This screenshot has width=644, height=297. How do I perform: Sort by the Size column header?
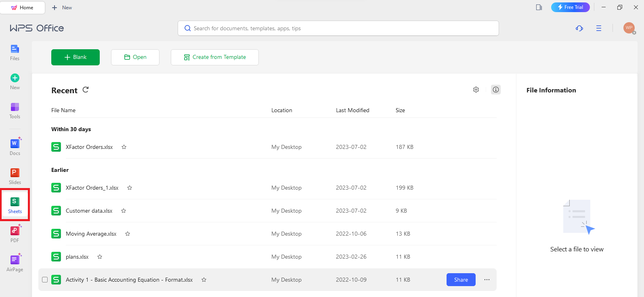(400, 110)
